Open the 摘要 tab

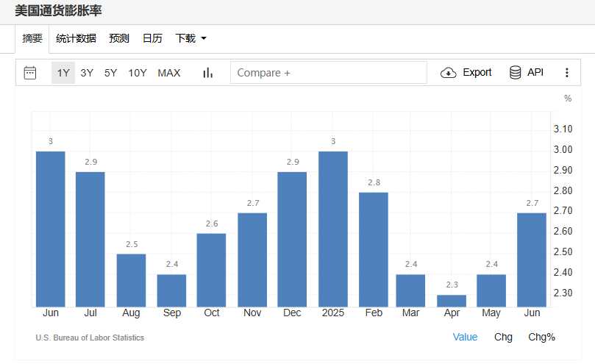pos(32,38)
